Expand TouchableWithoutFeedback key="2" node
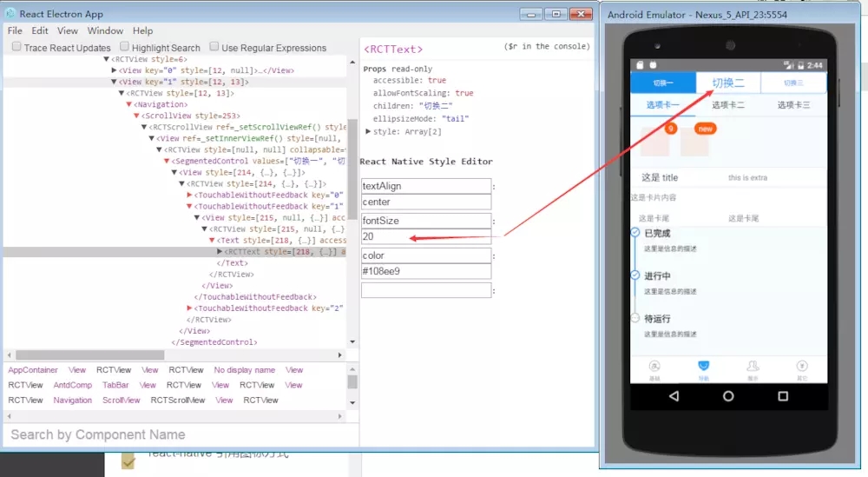Screen dimensions: 868x477 pyautogui.click(x=189, y=308)
